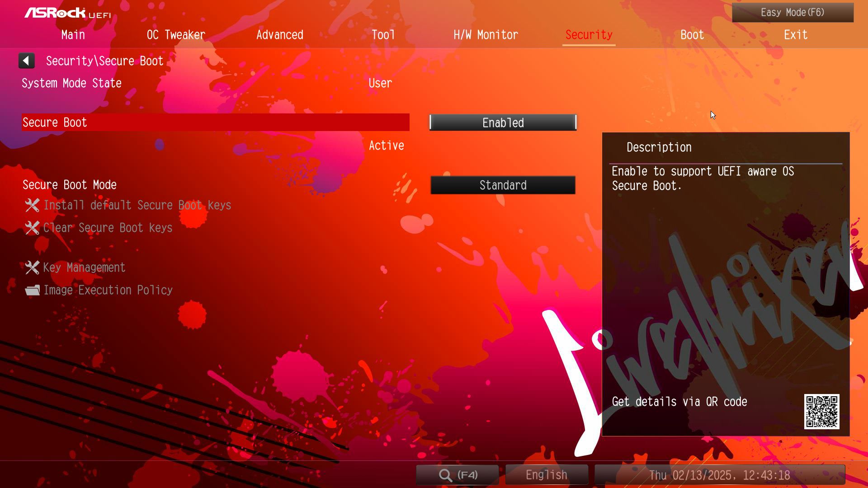Select the highlighted Secure Boot row

215,122
